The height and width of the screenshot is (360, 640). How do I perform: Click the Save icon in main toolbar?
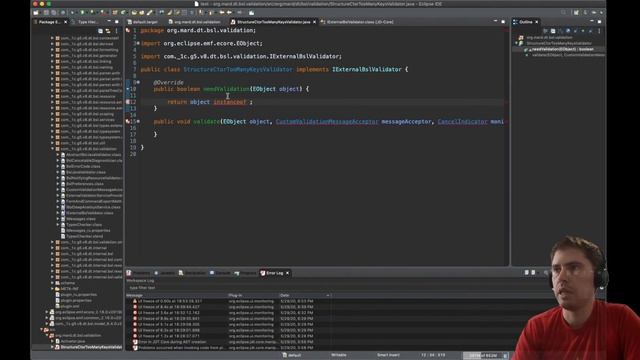click(x=46, y=13)
